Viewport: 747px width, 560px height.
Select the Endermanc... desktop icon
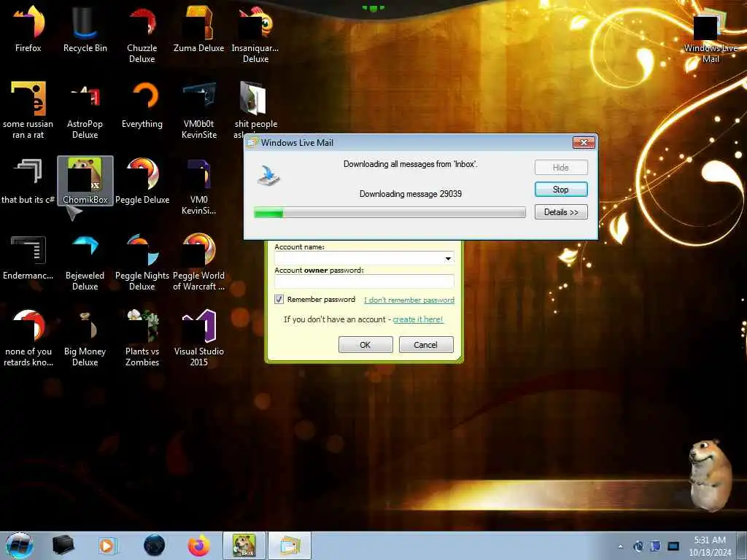(x=28, y=257)
